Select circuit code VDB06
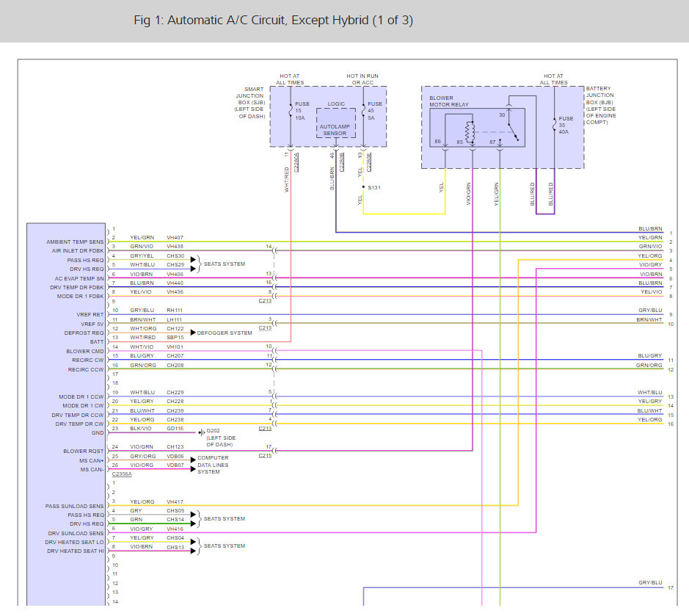This screenshot has width=689, height=616. click(x=175, y=456)
